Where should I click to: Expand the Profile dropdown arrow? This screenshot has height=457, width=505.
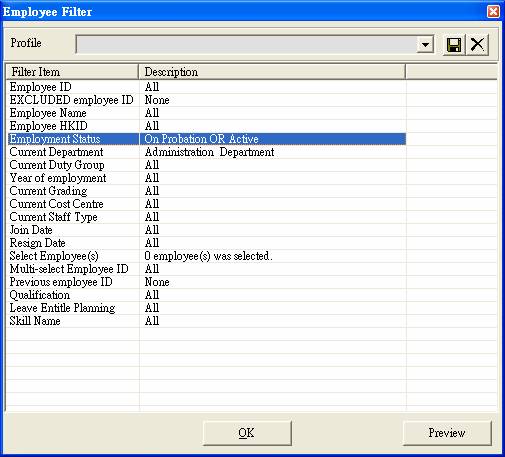click(425, 44)
